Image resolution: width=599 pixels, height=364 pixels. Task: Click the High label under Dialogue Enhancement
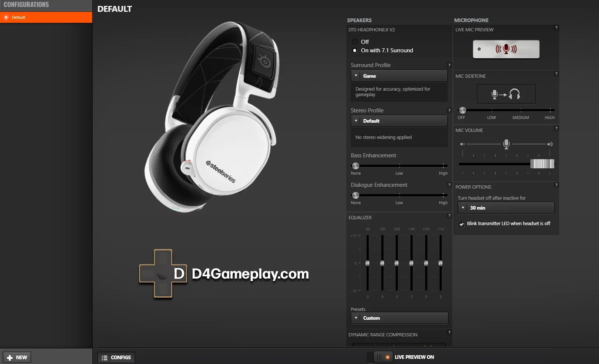coord(443,203)
